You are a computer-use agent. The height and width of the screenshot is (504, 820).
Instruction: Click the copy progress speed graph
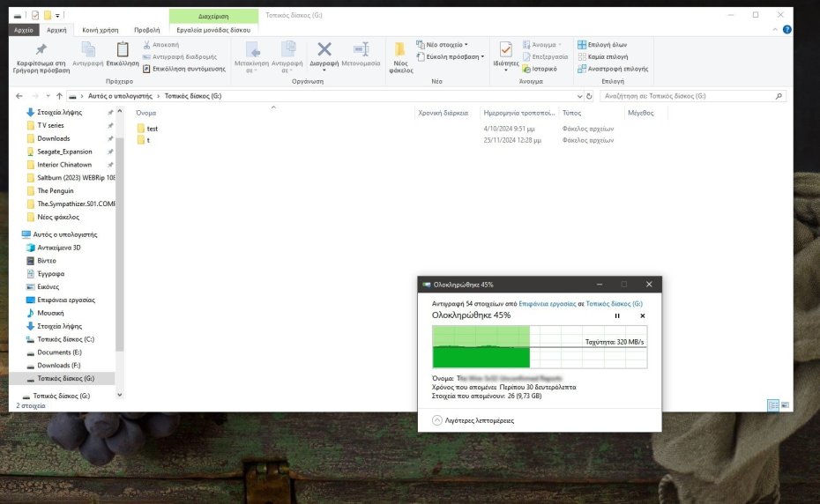(x=539, y=347)
